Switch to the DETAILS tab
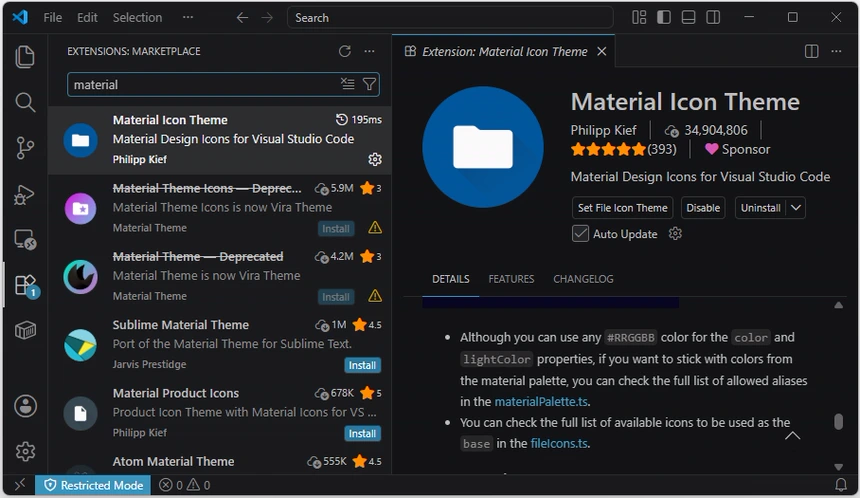 [450, 279]
